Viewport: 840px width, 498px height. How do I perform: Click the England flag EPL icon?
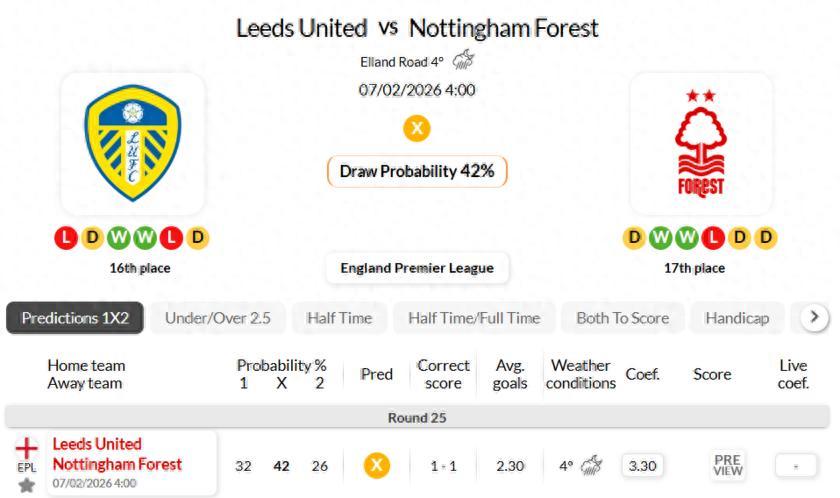coord(26,449)
